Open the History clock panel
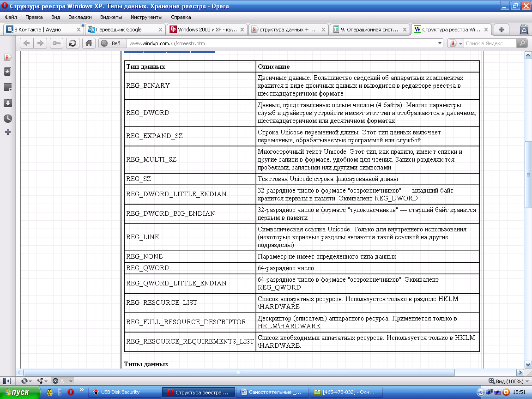532x399 pixels. pyautogui.click(x=7, y=118)
